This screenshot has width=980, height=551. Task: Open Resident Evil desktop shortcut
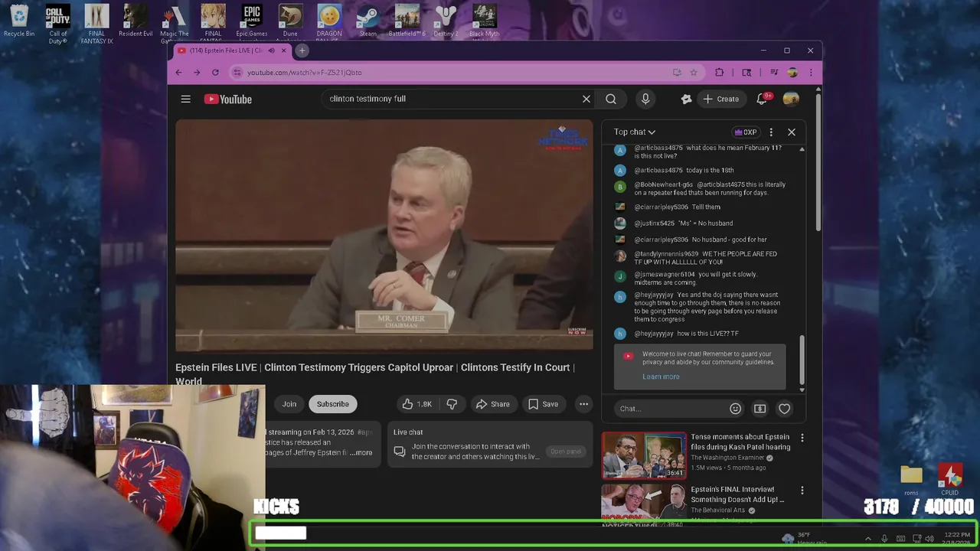click(x=136, y=21)
